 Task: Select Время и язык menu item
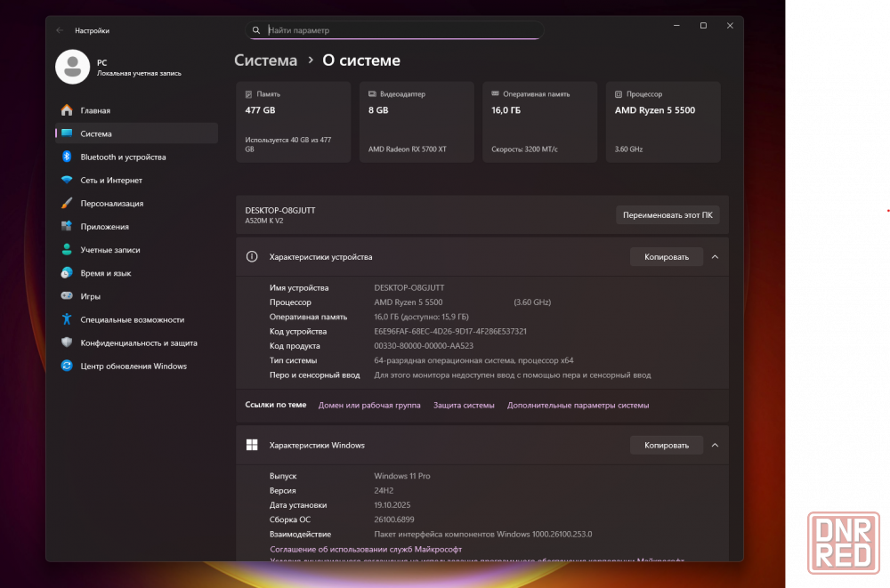pyautogui.click(x=105, y=273)
